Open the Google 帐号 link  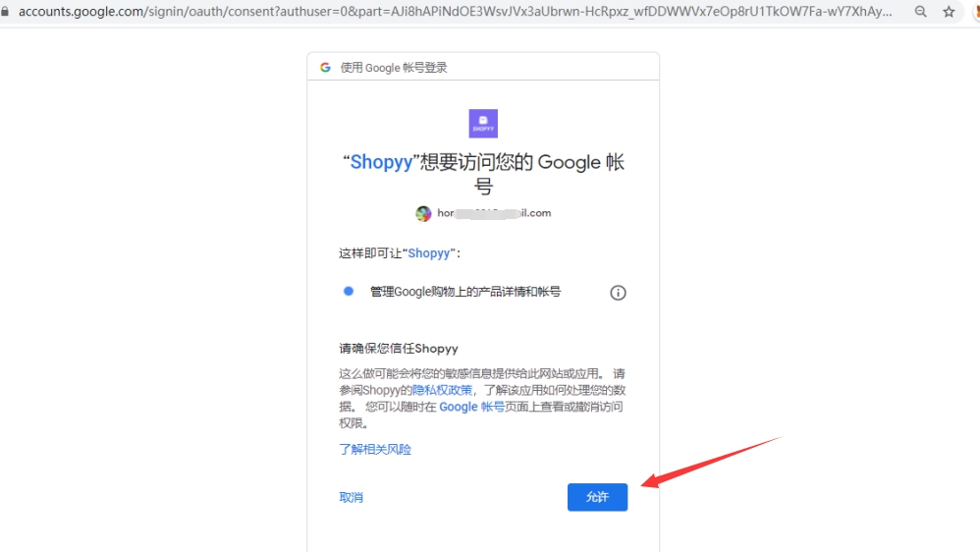tap(471, 407)
